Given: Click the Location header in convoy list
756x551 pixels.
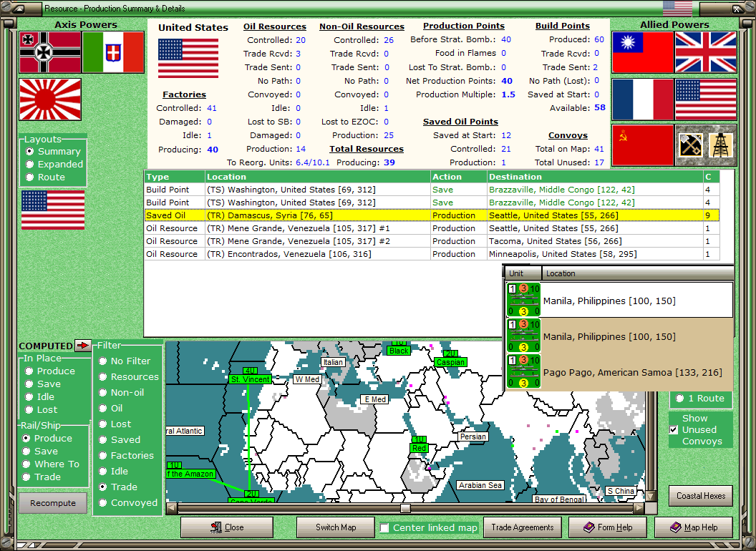Looking at the screenshot, I should coord(637,273).
